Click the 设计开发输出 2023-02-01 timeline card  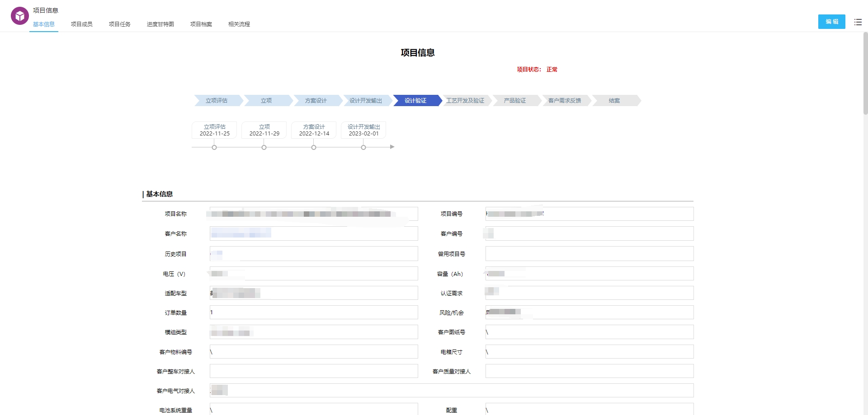(x=363, y=130)
